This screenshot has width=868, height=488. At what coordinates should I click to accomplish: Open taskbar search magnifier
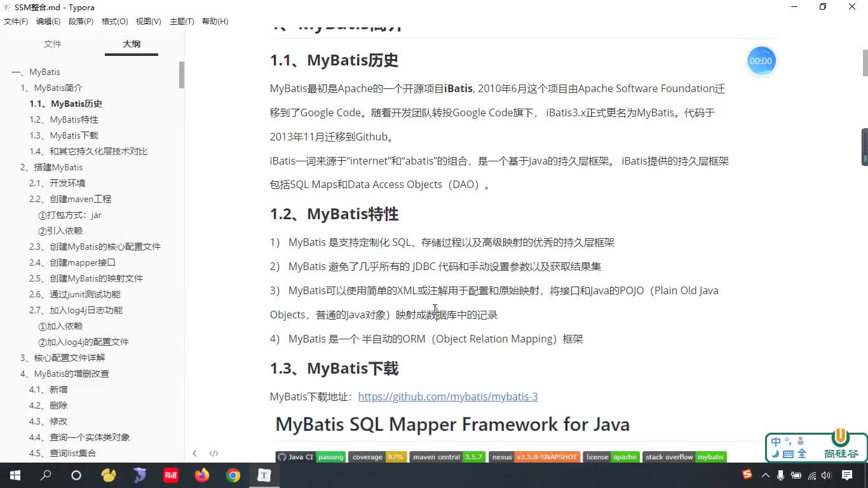[x=46, y=475]
